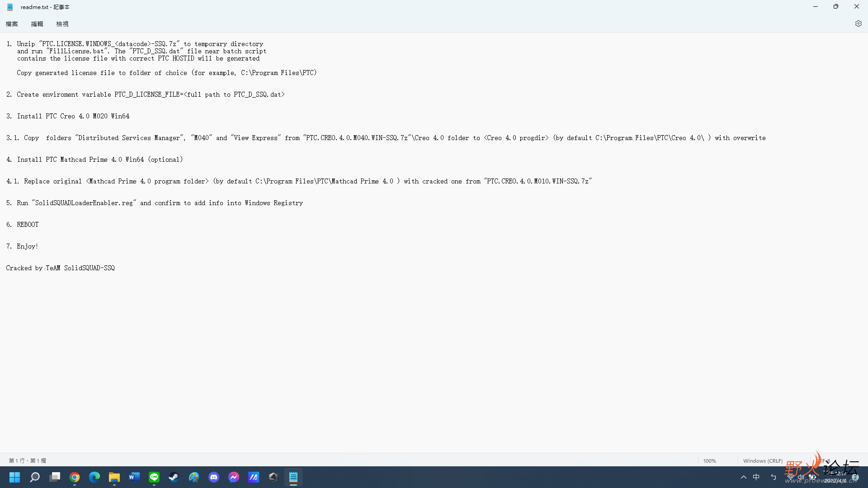Click the line "Install PTC Creo 4.0 M020 Win64"
Image resolution: width=868 pixels, height=488 pixels.
click(x=73, y=116)
